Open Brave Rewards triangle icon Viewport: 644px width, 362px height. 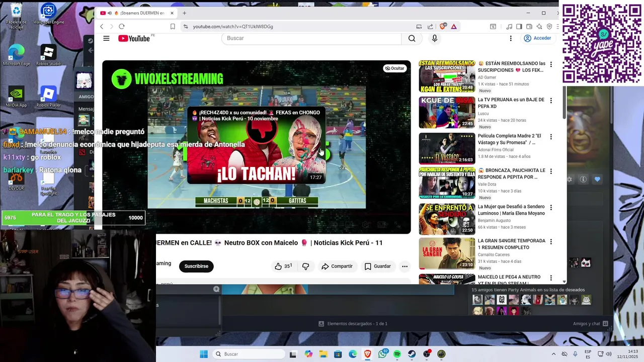tap(454, 26)
